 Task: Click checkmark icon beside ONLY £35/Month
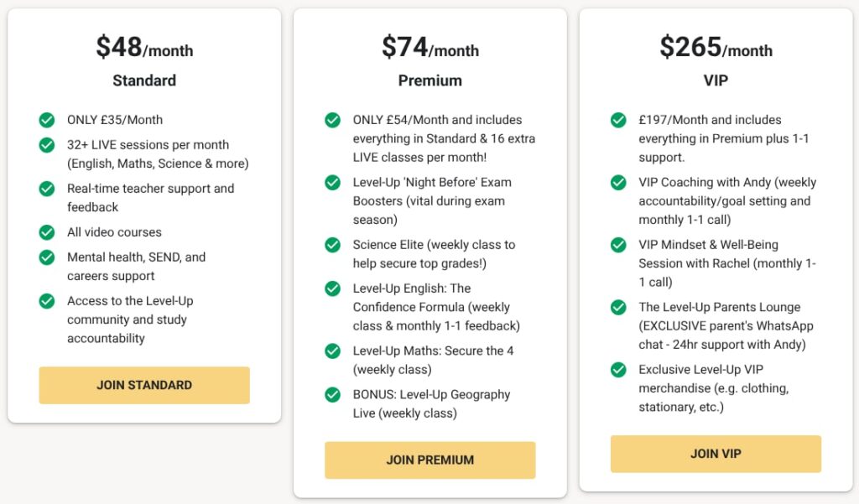coord(47,120)
